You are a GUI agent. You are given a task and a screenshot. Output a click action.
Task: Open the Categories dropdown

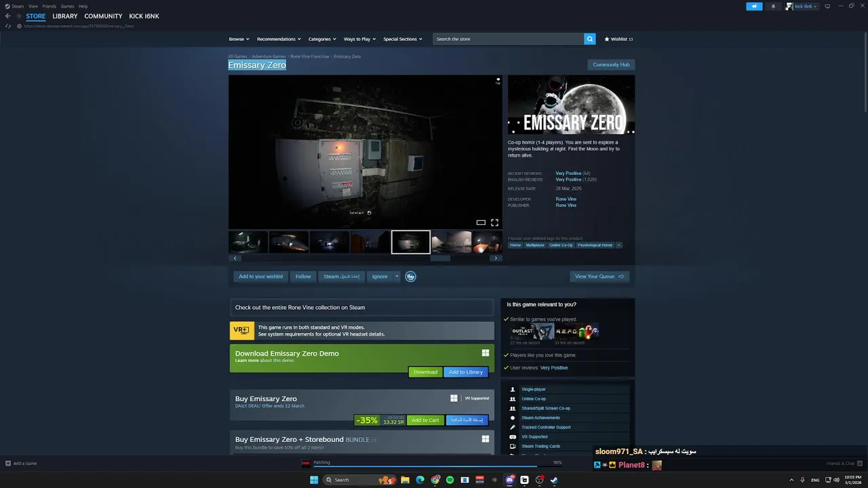[322, 39]
